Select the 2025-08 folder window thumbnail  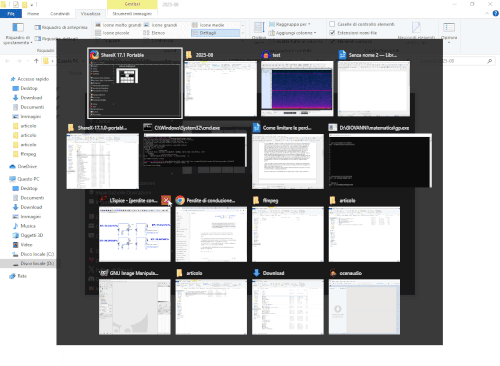pos(221,88)
